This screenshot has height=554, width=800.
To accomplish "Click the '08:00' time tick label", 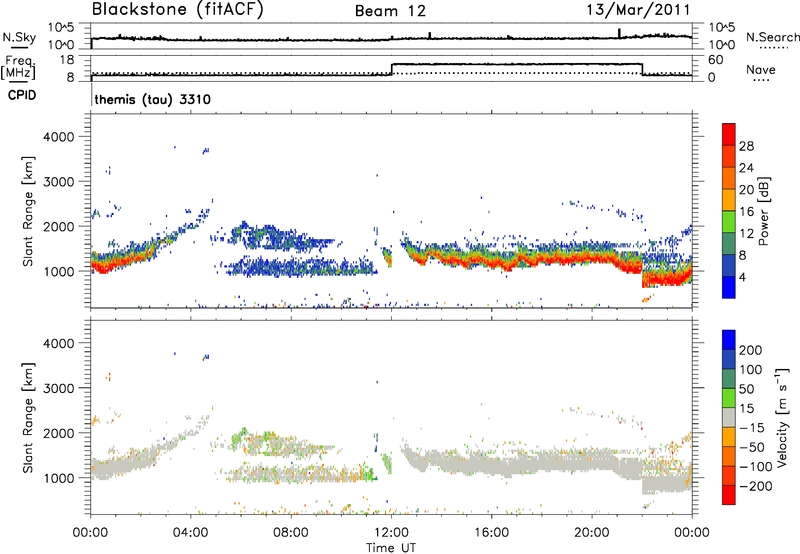I will 291,533.
